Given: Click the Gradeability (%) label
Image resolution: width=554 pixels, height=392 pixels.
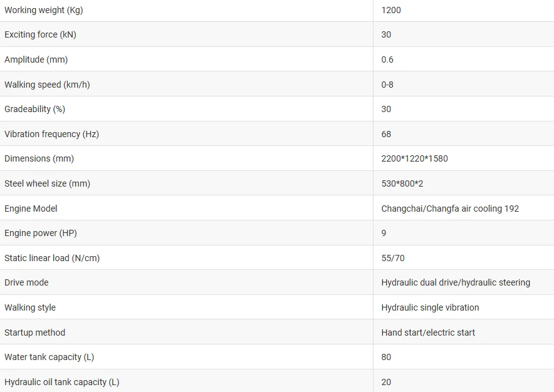Looking at the screenshot, I should [x=34, y=109].
